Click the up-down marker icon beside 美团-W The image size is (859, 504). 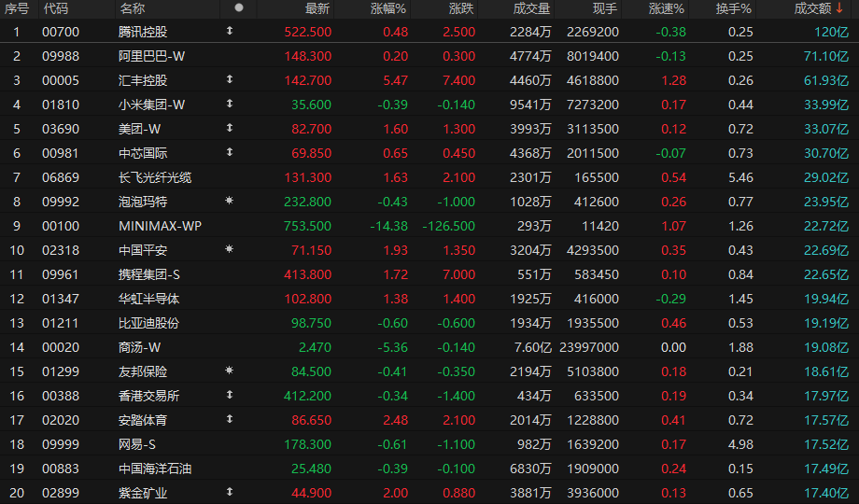[x=230, y=128]
